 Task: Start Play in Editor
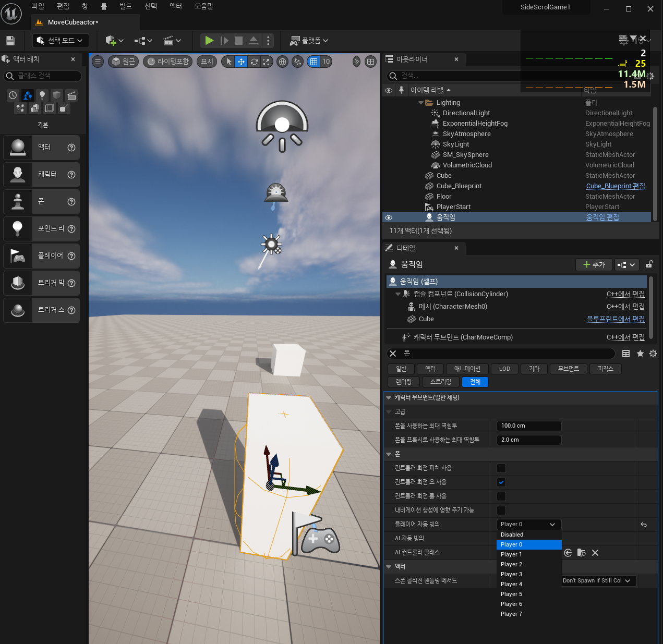point(209,41)
